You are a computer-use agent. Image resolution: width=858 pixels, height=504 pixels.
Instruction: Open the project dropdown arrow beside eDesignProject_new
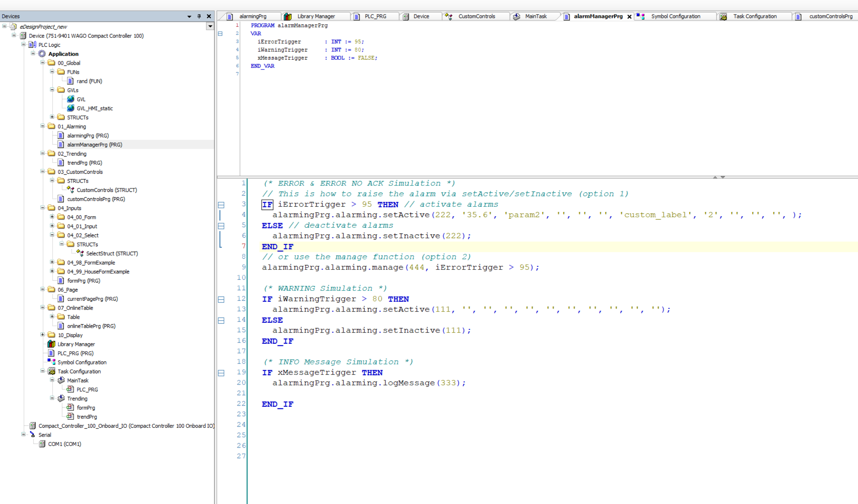point(210,26)
